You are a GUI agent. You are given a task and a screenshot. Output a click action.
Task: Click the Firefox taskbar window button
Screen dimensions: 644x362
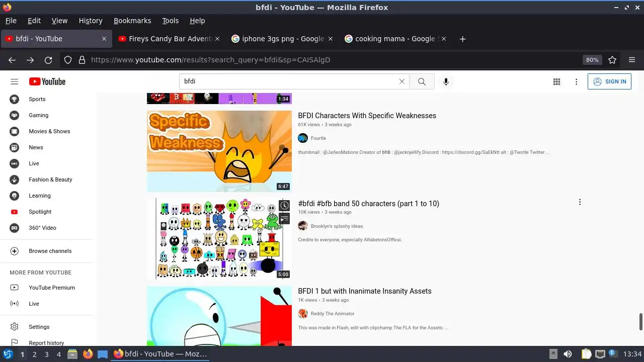click(x=160, y=354)
